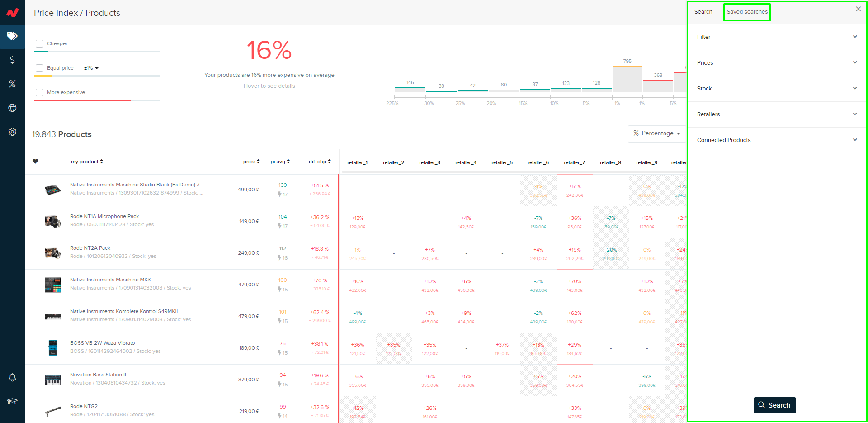Open the notifications bell icon
This screenshot has width=868, height=423.
[12, 377]
